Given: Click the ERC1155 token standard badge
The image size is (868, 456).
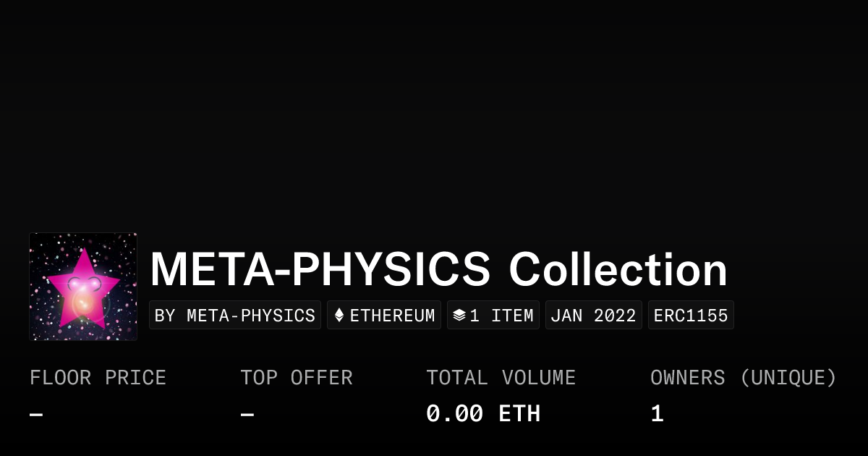Looking at the screenshot, I should tap(691, 316).
